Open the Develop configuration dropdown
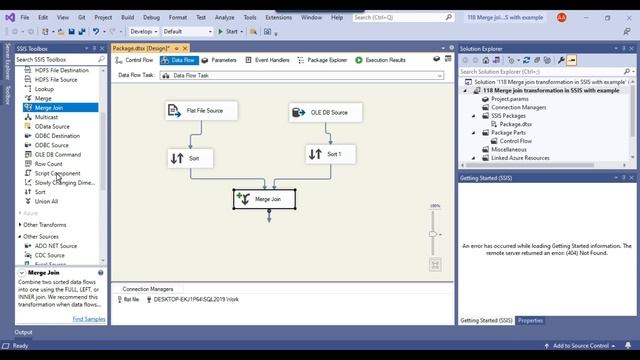Screen dimensions: 640x360 click(144, 31)
